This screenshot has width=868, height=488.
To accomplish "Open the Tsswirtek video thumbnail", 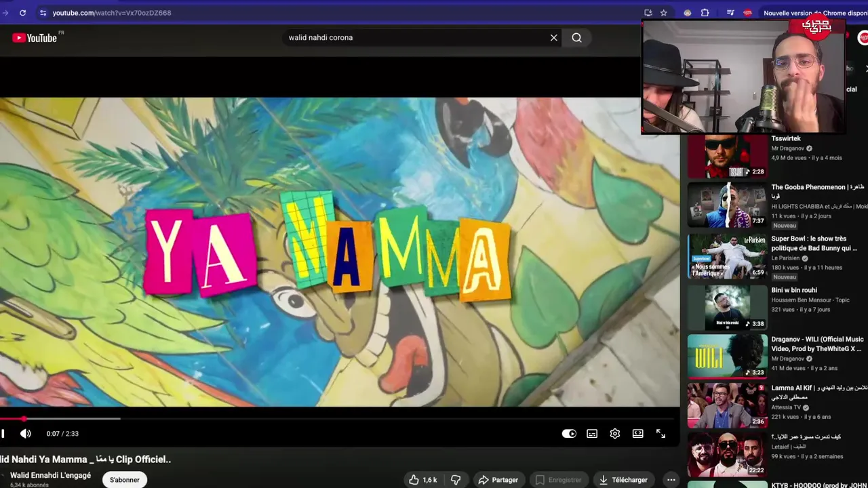I will (x=728, y=157).
